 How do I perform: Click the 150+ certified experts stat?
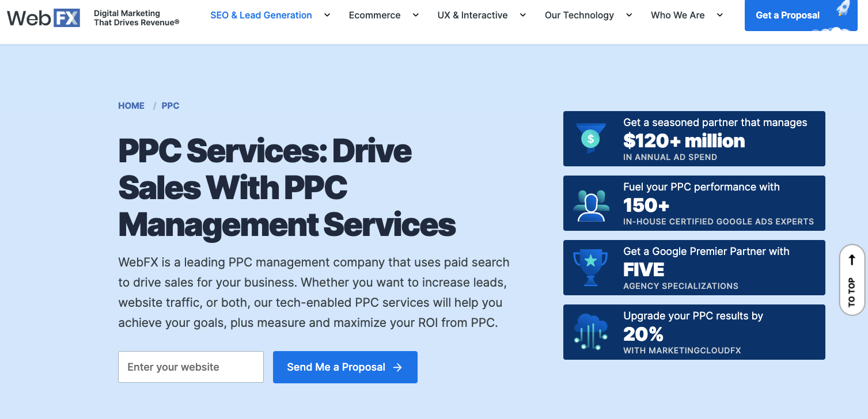tap(646, 205)
